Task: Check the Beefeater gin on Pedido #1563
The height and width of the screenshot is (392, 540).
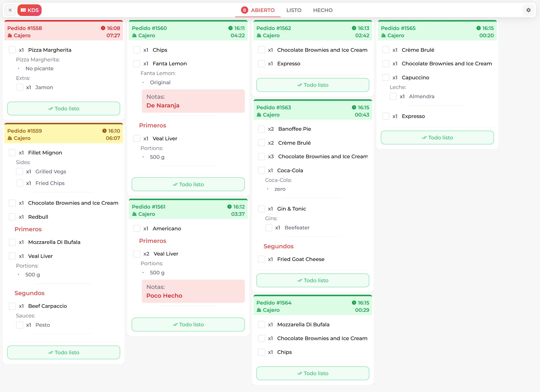Action: (268, 228)
